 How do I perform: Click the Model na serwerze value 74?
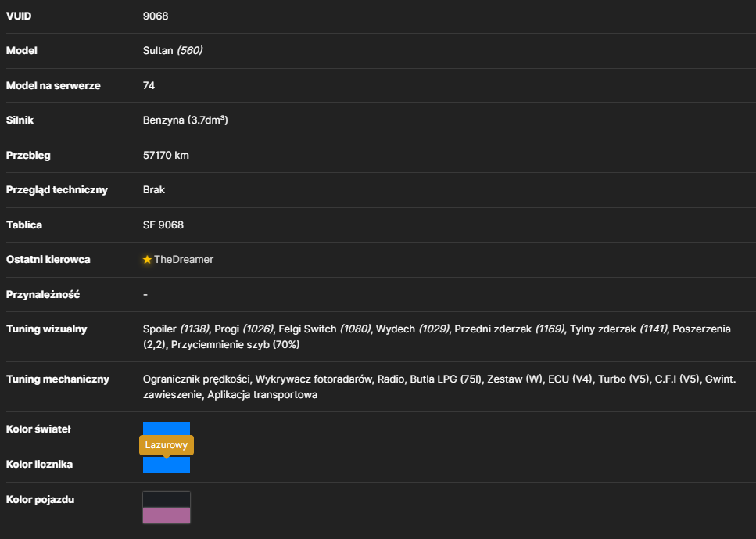coord(149,85)
